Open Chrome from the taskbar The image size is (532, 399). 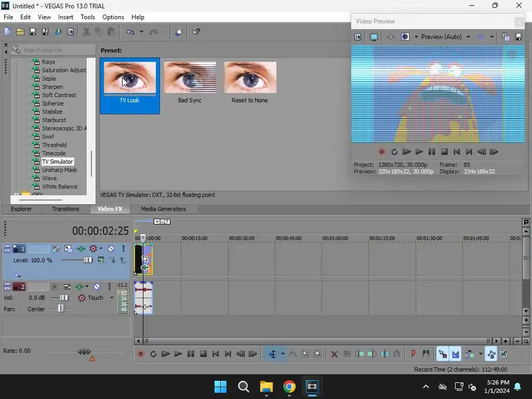(289, 387)
